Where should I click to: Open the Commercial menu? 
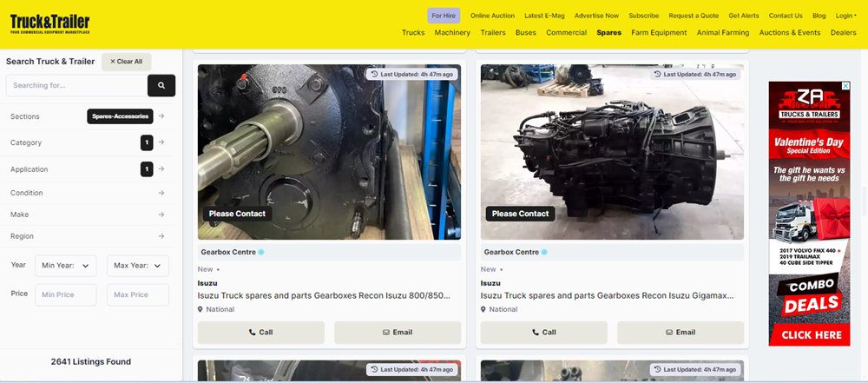pyautogui.click(x=566, y=33)
